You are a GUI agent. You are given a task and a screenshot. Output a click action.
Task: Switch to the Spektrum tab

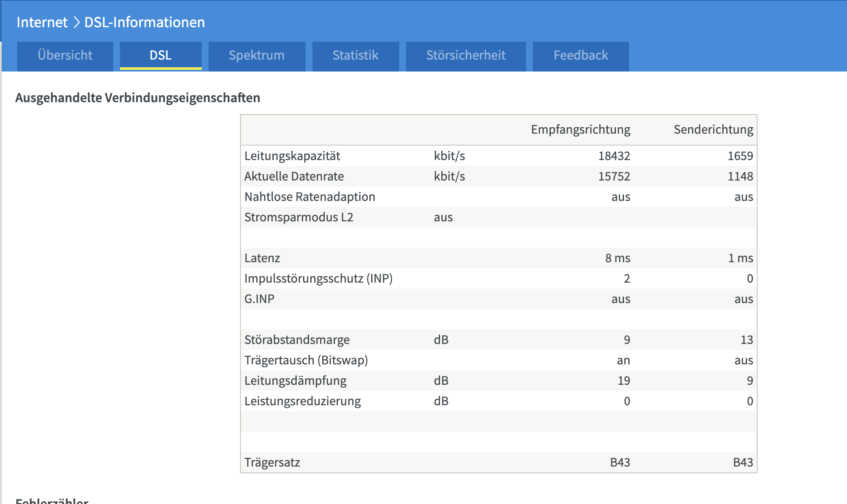coord(257,55)
